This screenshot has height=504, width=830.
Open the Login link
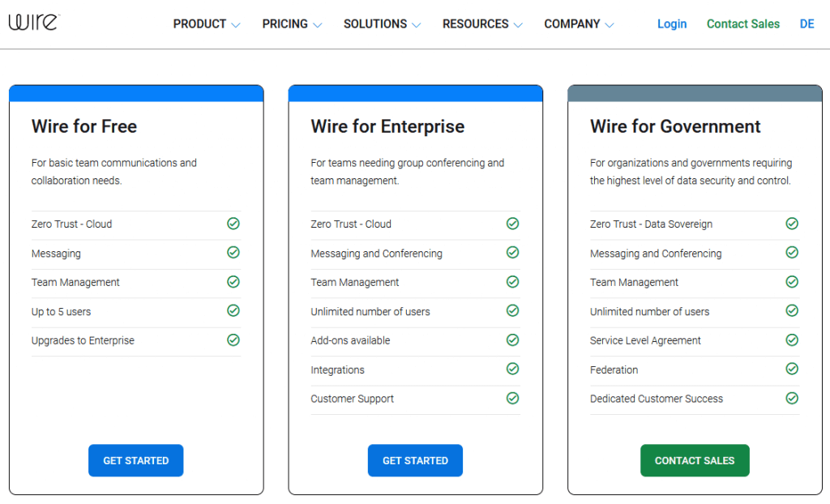click(672, 24)
